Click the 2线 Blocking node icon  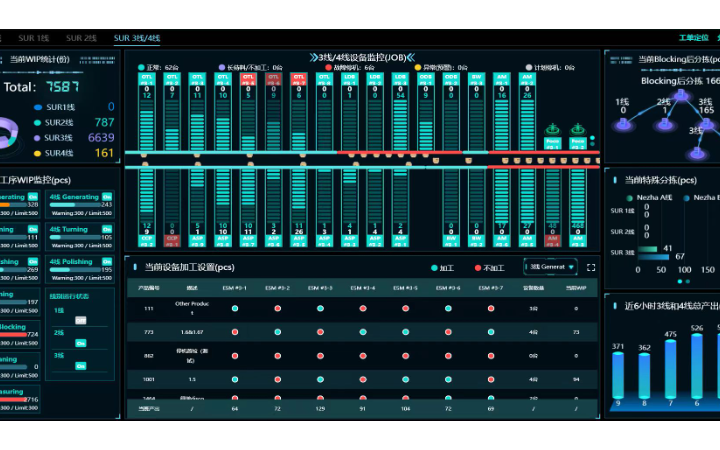[x=665, y=123]
